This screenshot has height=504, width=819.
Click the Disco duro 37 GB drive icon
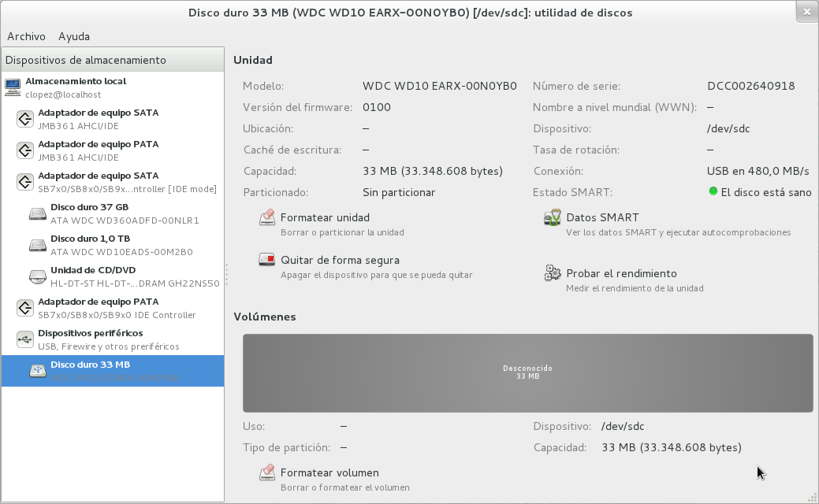[38, 213]
